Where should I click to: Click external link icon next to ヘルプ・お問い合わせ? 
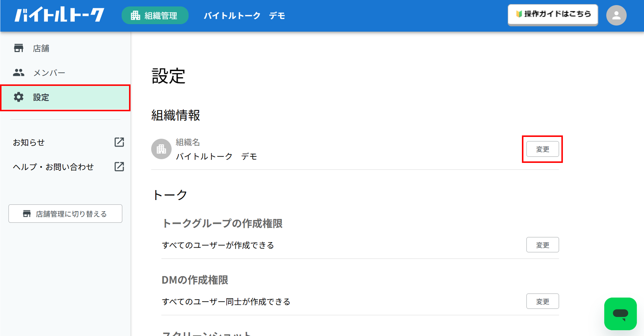point(119,166)
